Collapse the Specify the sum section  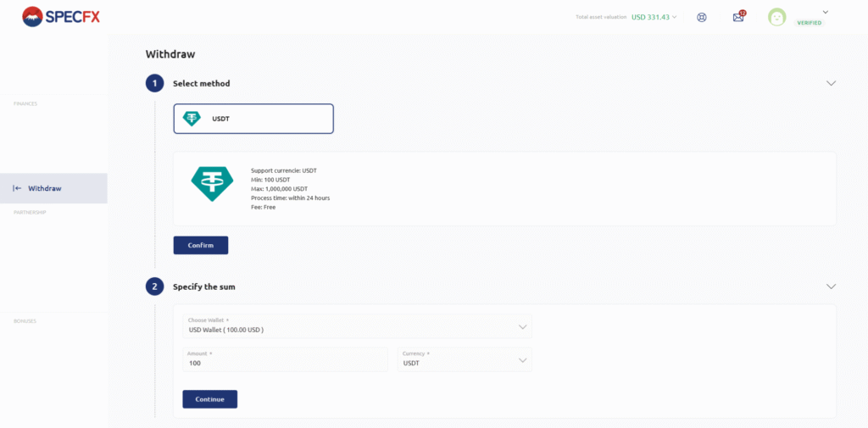831,286
